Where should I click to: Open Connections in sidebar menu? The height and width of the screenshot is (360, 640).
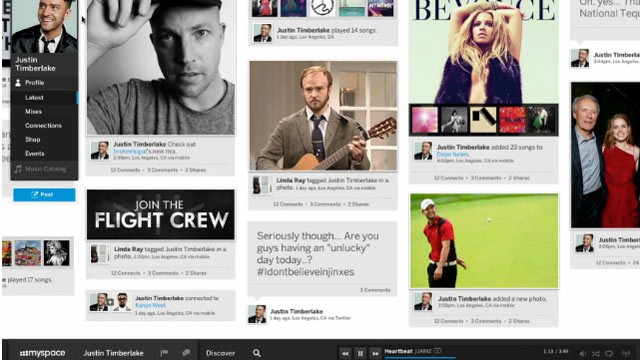43,126
